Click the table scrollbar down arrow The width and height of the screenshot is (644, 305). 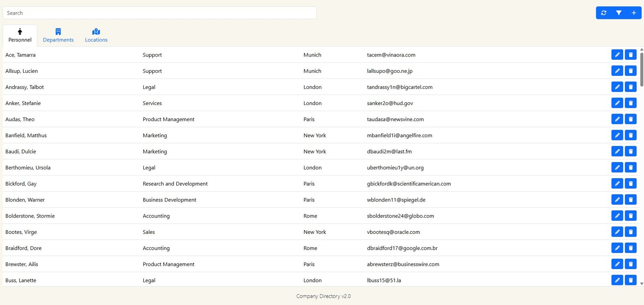pyautogui.click(x=642, y=283)
